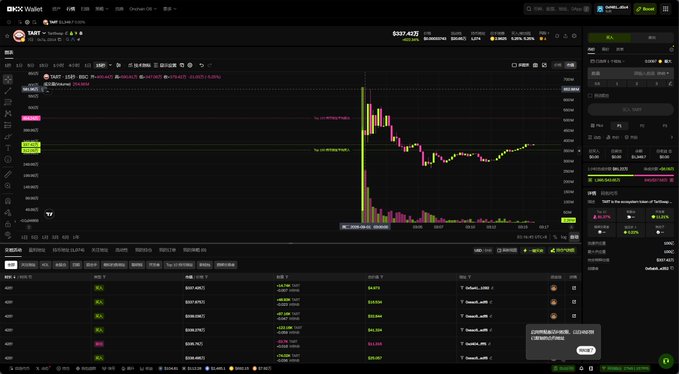Screen dimensions: 679x374
Task: Switch to the limit order tab
Action: 606,49
